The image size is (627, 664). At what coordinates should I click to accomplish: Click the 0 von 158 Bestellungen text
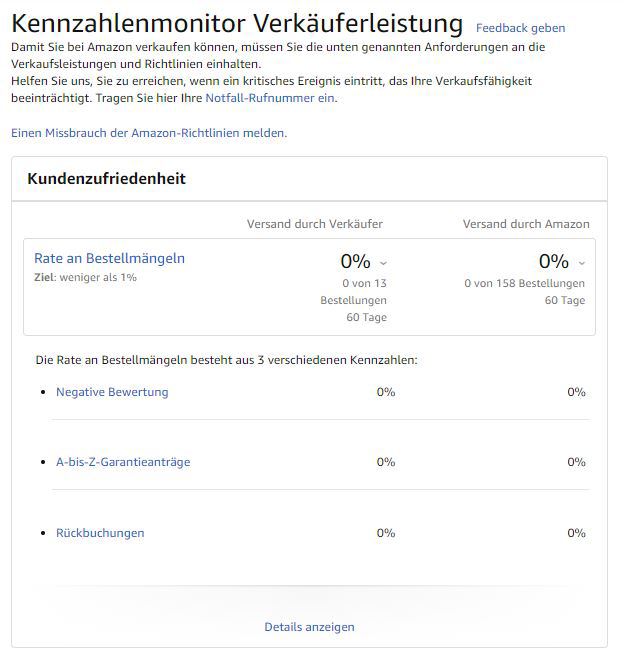(x=524, y=284)
